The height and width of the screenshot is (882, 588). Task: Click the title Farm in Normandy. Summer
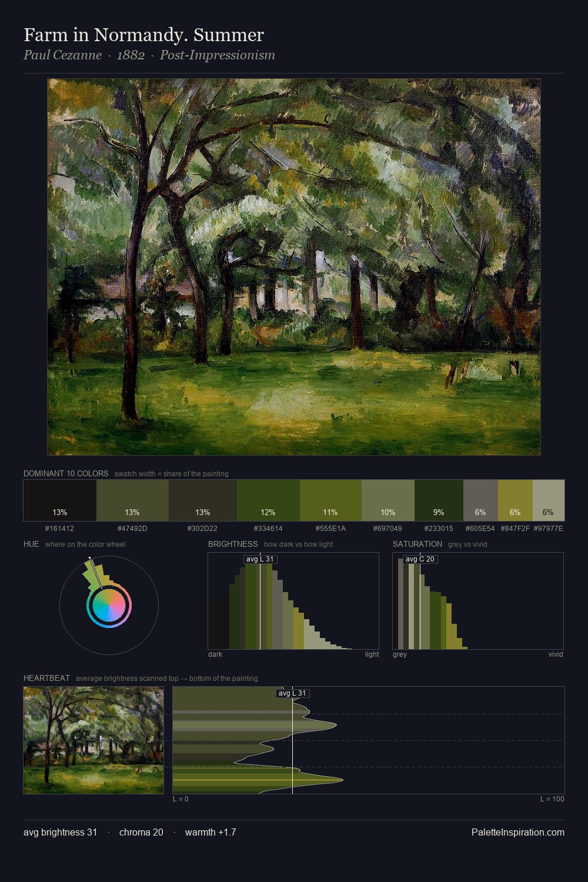tap(143, 35)
